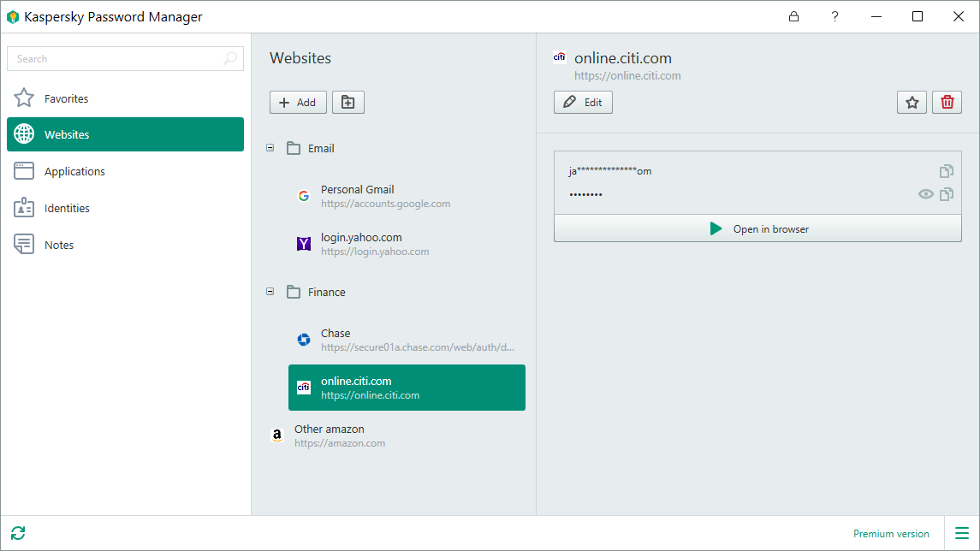Click the Amazon icon beside Other amazon
Screen dimensions: 980x551
[276, 435]
